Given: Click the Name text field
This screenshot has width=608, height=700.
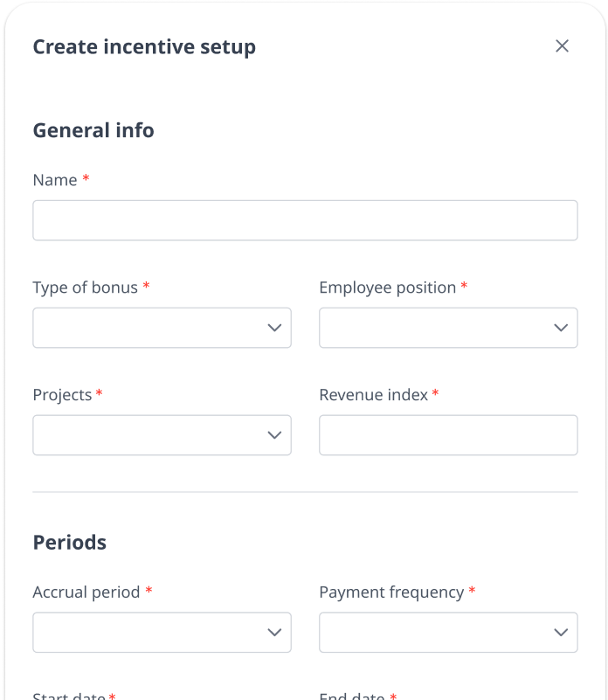Looking at the screenshot, I should point(305,220).
